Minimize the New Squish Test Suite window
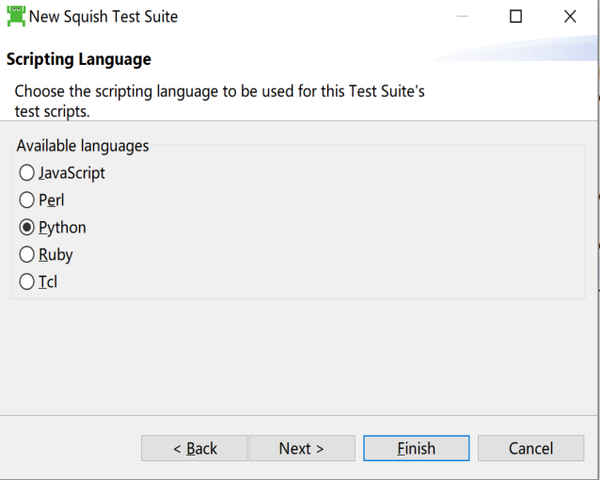 click(464, 16)
